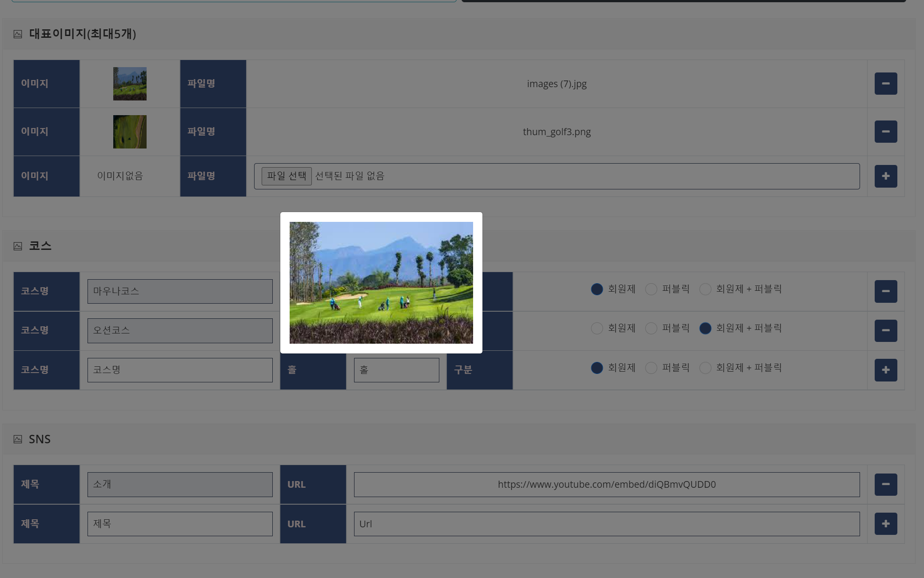This screenshot has height=578, width=924.
Task: Delete the 마우나코스 course row
Action: [x=885, y=291]
